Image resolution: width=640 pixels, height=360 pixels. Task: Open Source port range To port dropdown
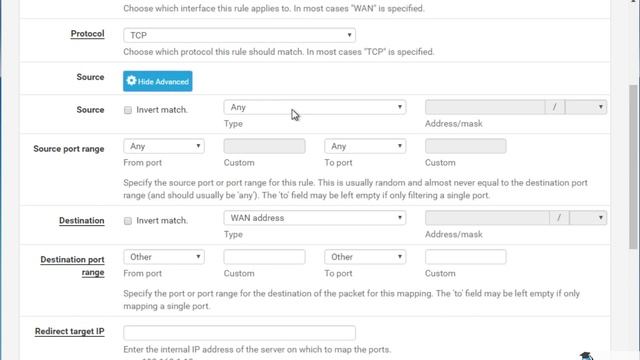(x=365, y=146)
